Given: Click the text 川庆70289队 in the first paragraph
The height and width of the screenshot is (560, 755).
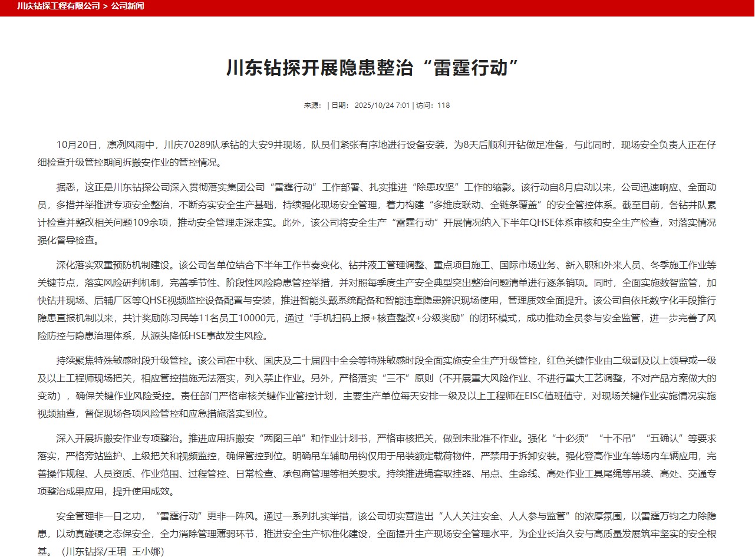Looking at the screenshot, I should coord(191,145).
